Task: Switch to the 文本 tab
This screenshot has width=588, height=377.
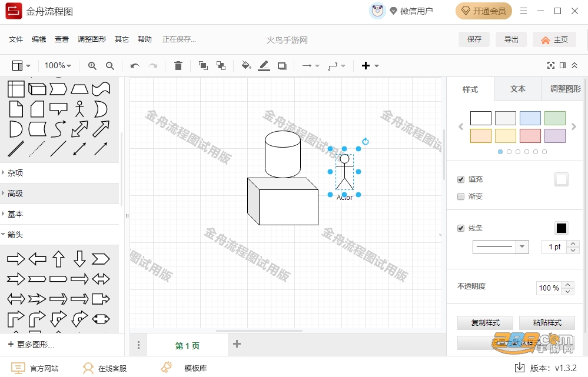Action: pos(517,89)
